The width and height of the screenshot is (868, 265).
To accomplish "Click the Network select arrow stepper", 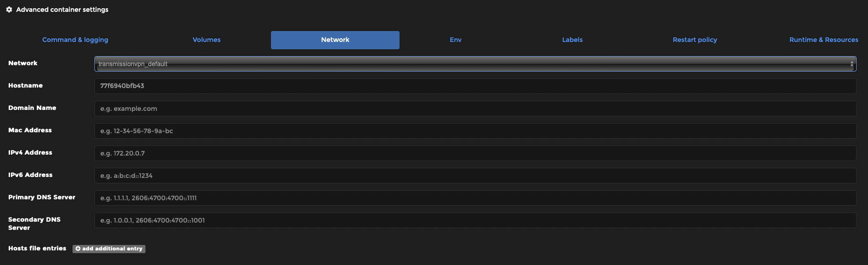I will point(852,64).
